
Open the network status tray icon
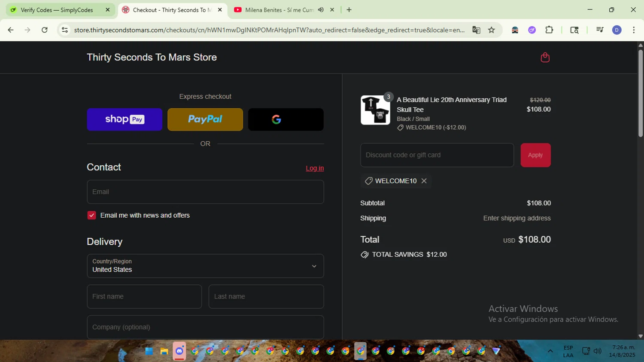tap(586, 351)
